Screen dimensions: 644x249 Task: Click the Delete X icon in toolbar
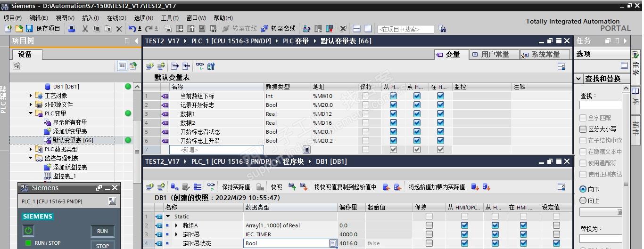[x=119, y=28]
